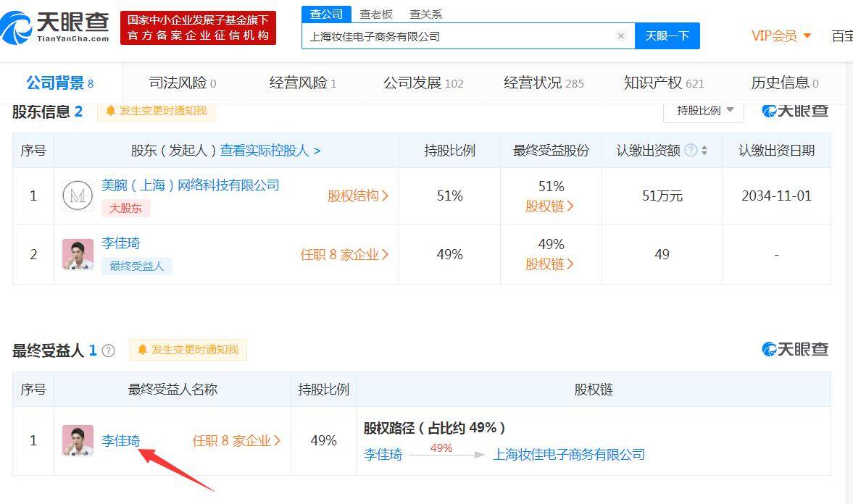Click the 认缴出资日期 column header
853x504 pixels.
(x=776, y=151)
